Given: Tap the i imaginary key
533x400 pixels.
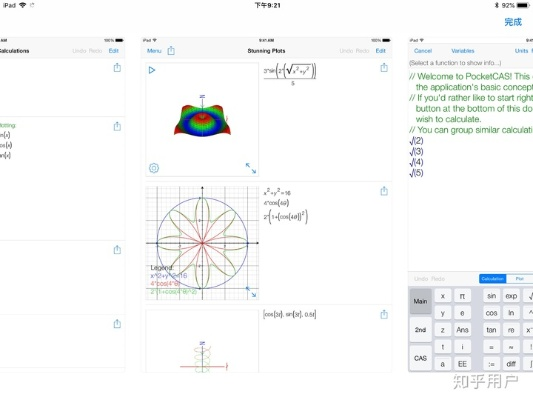Looking at the screenshot, I should tap(462, 347).
